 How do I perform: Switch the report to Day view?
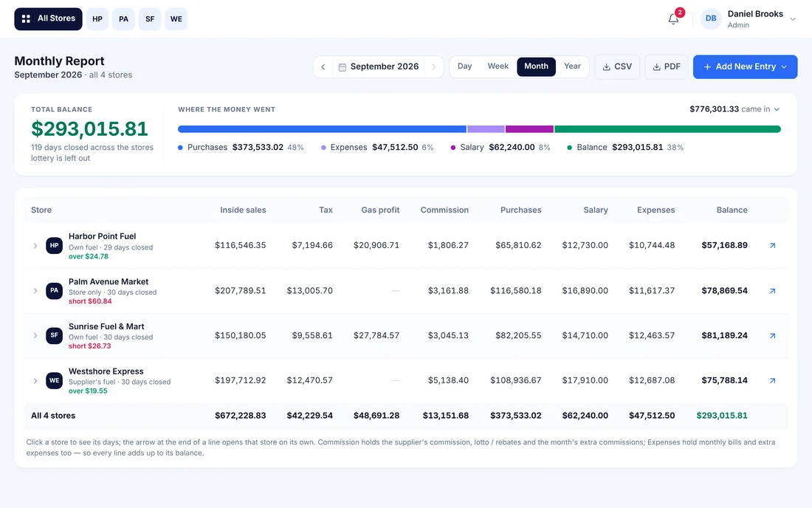(x=464, y=66)
